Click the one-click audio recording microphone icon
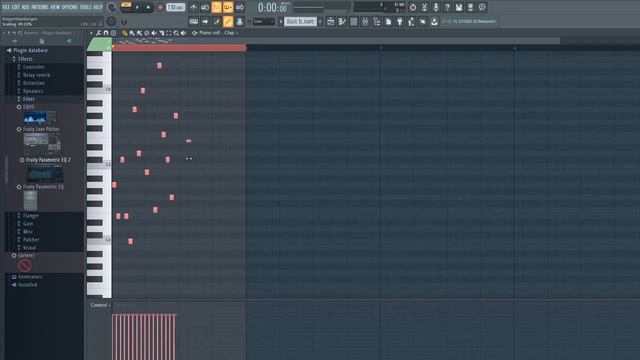Screen dimensions: 640x360 (436, 7)
